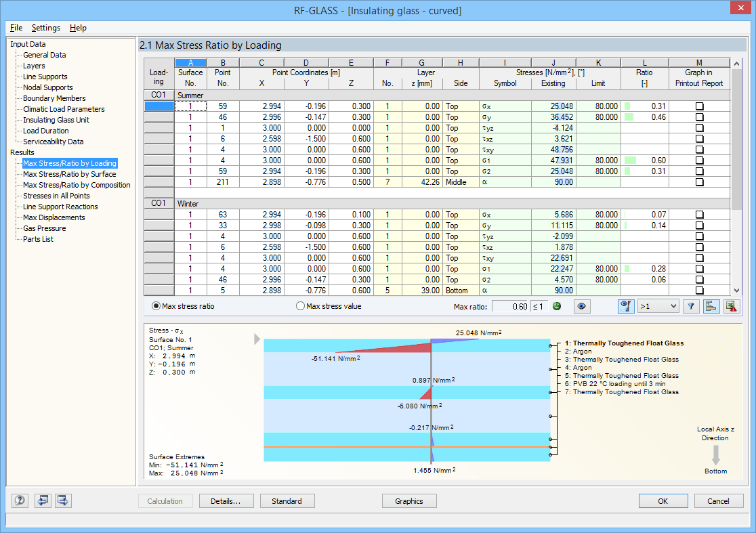Click the Calculation button
Screen dimensions: 756x533
(x=165, y=501)
